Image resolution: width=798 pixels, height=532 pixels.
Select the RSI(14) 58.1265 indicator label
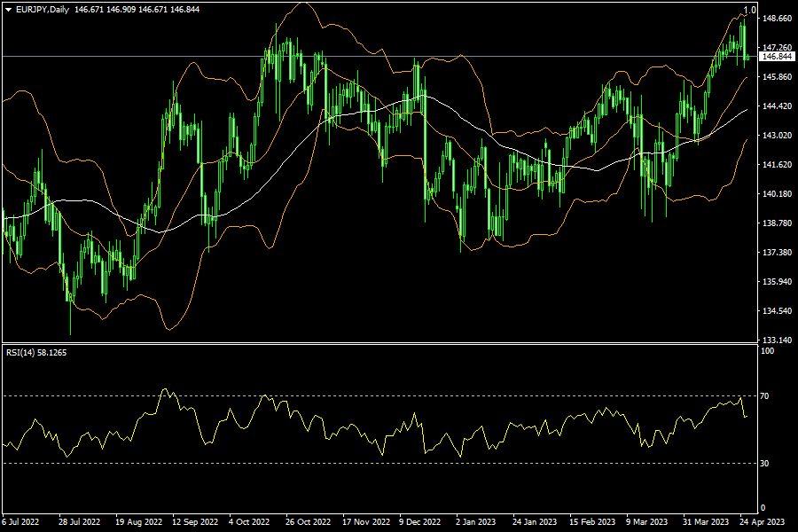36,353
